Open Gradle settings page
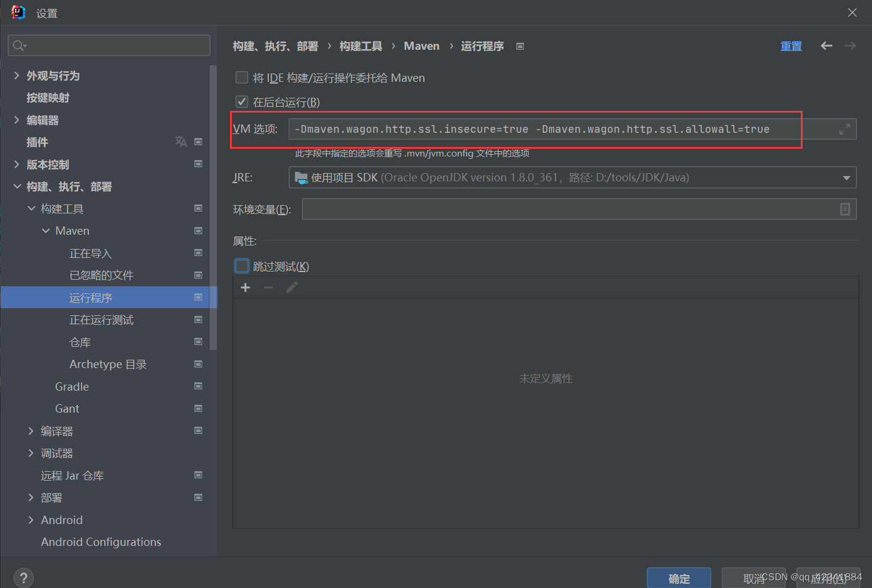The image size is (872, 588). pos(72,386)
